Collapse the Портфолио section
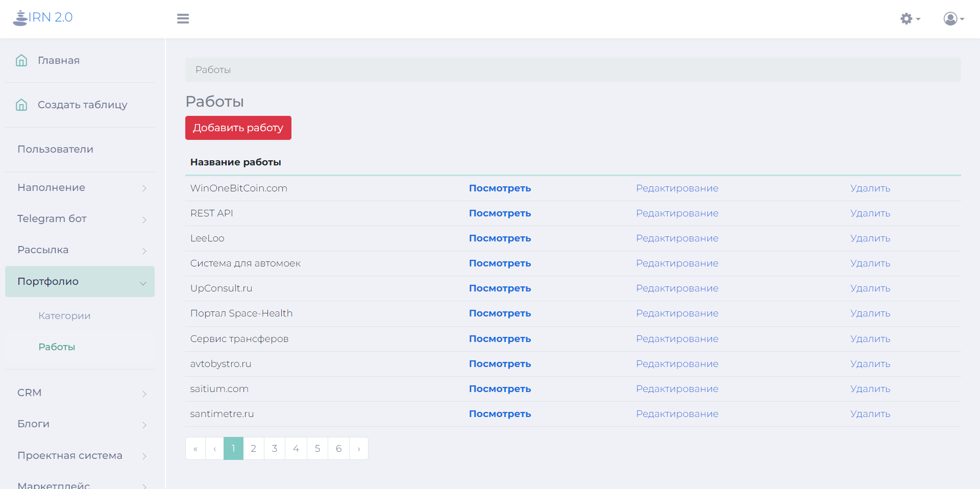This screenshot has height=489, width=980. tap(80, 281)
